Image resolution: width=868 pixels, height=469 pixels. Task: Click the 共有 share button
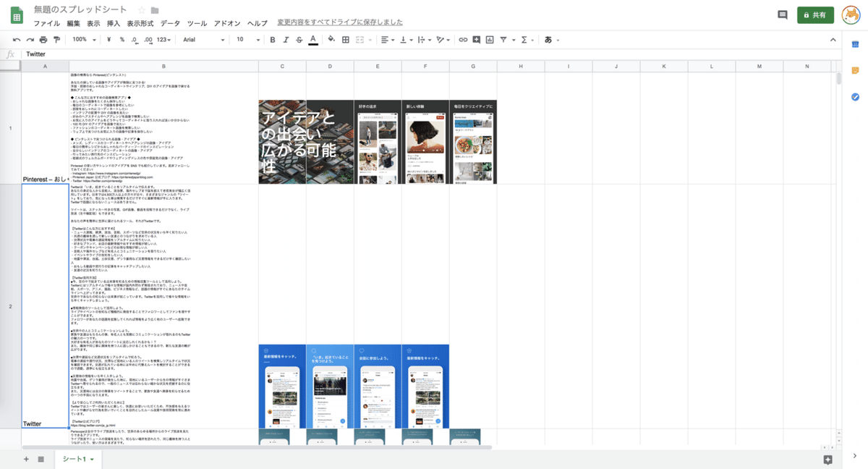(815, 14)
